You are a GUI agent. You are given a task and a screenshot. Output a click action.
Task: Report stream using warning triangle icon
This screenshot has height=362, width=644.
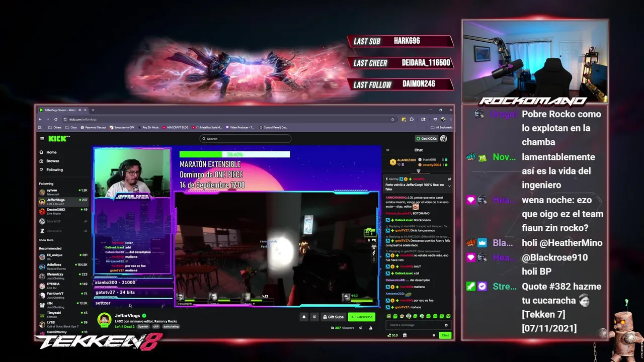[x=371, y=328]
